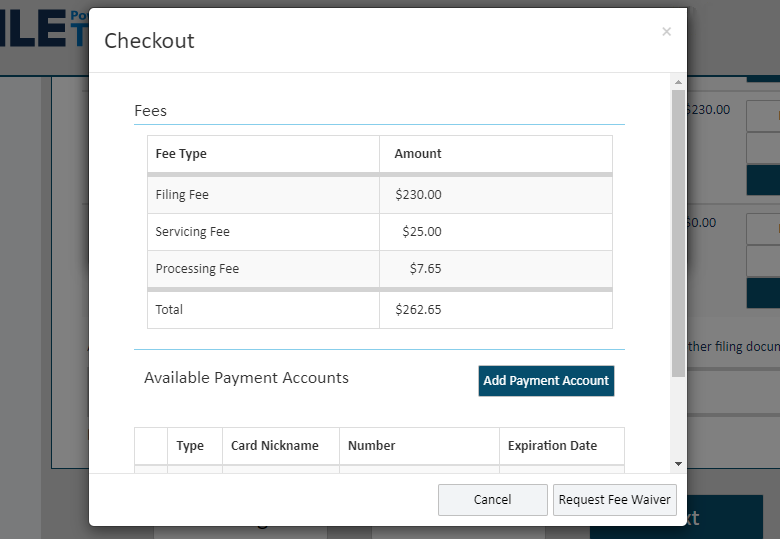The width and height of the screenshot is (780, 539).
Task: Click the Number column header
Action: click(371, 446)
